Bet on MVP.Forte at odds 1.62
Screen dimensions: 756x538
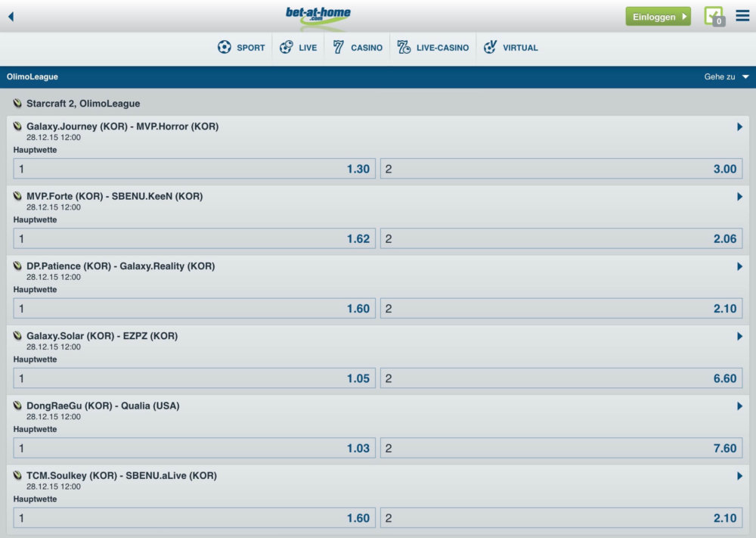coord(194,239)
